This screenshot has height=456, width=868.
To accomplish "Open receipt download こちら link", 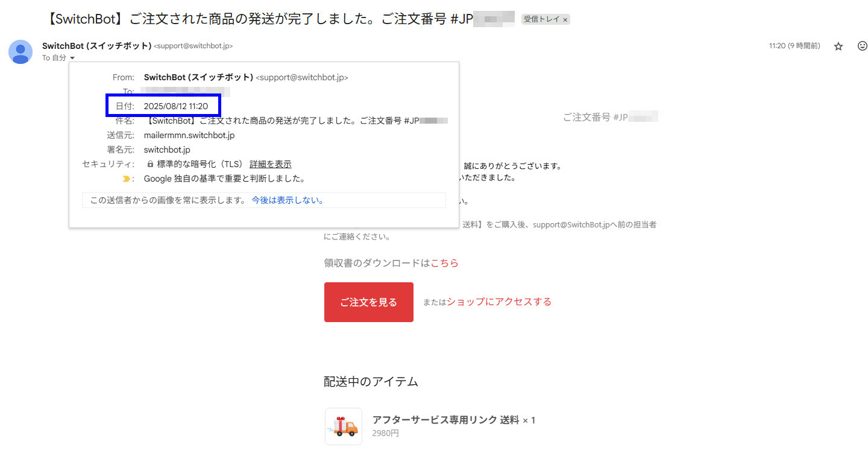I will pos(444,263).
